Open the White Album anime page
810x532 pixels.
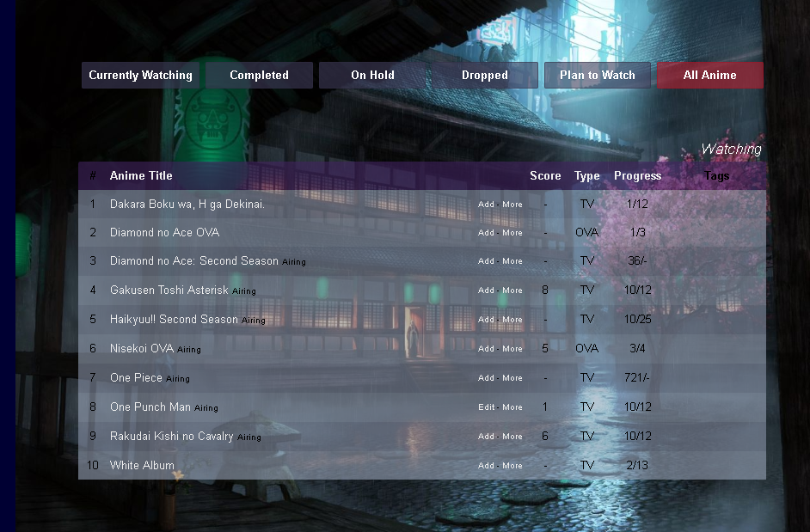coord(142,466)
